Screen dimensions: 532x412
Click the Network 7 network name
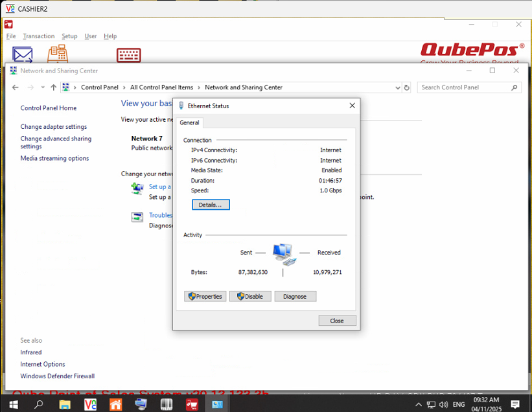[x=147, y=139]
